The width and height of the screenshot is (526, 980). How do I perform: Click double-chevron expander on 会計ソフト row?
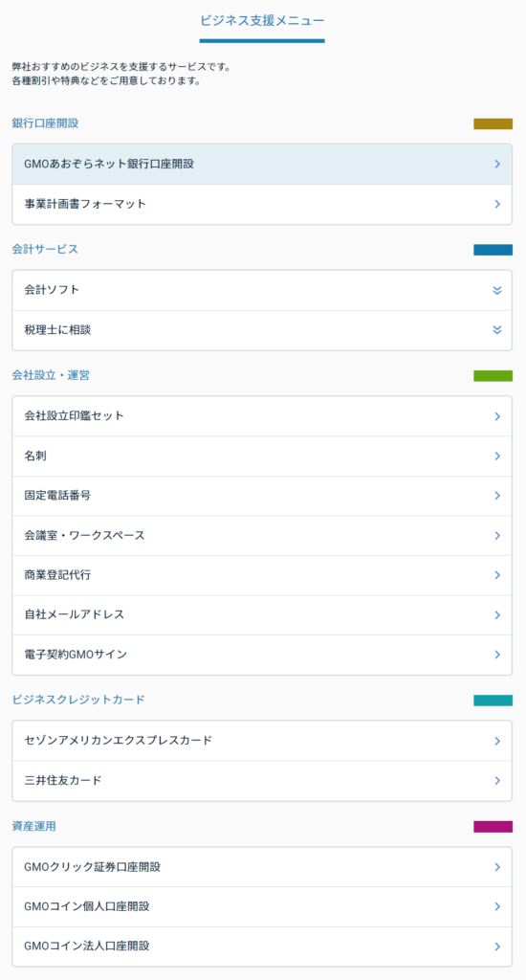coord(497,290)
